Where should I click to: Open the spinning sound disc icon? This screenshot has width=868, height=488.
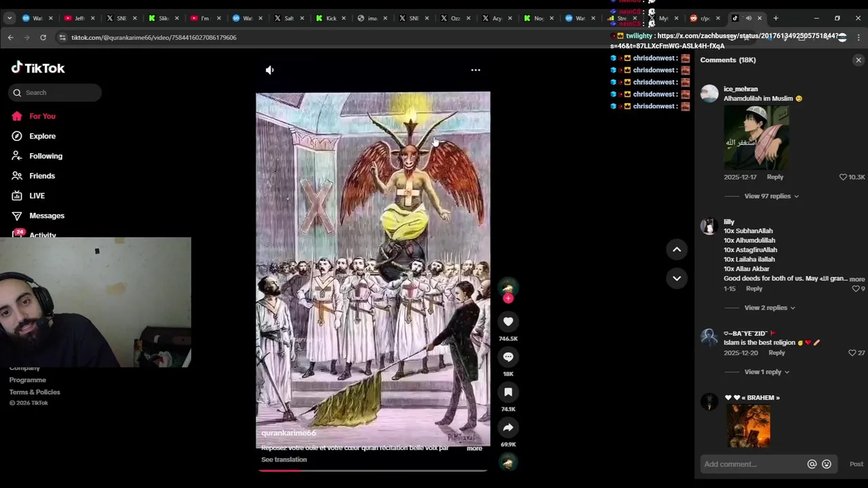(508, 462)
